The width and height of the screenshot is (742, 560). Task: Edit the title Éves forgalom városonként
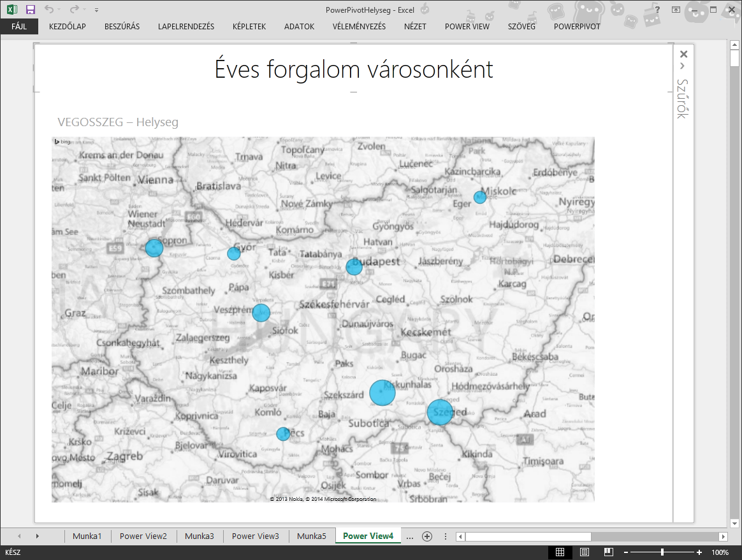[x=354, y=69]
